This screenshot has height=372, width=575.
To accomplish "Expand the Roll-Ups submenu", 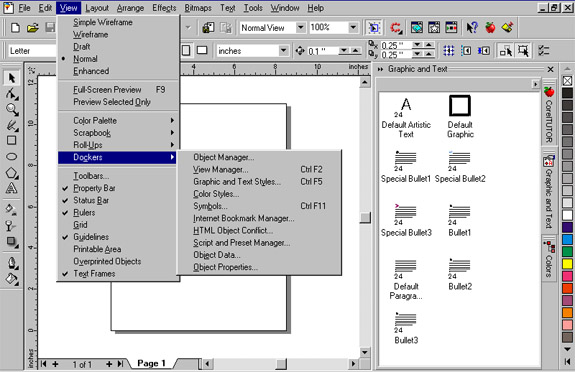I will (117, 145).
